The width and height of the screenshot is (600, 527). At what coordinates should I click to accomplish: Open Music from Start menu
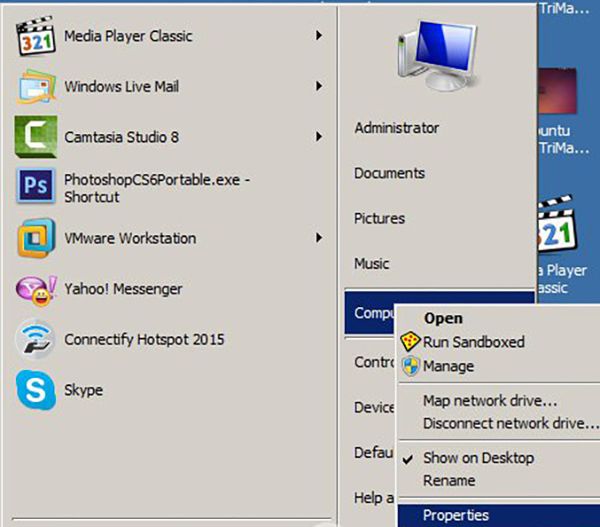(372, 263)
